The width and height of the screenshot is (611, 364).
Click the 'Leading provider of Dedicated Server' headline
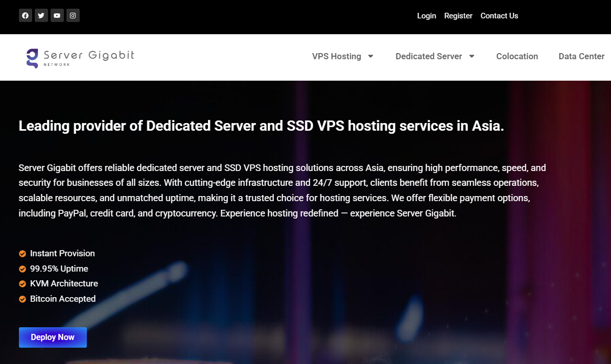[261, 126]
